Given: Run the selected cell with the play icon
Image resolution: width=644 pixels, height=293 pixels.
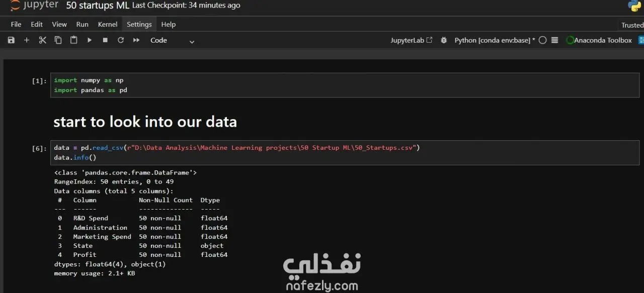Looking at the screenshot, I should click(90, 40).
